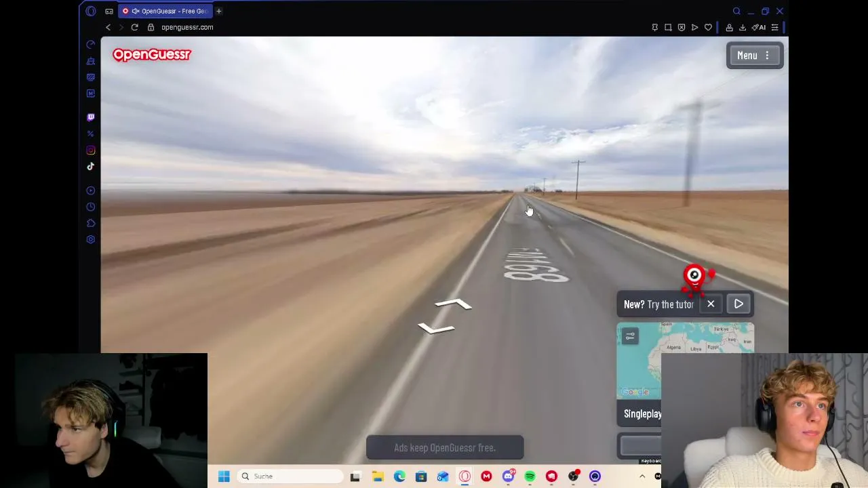Open the sidebar player icon
Screen dimensions: 868x488
(x=91, y=190)
